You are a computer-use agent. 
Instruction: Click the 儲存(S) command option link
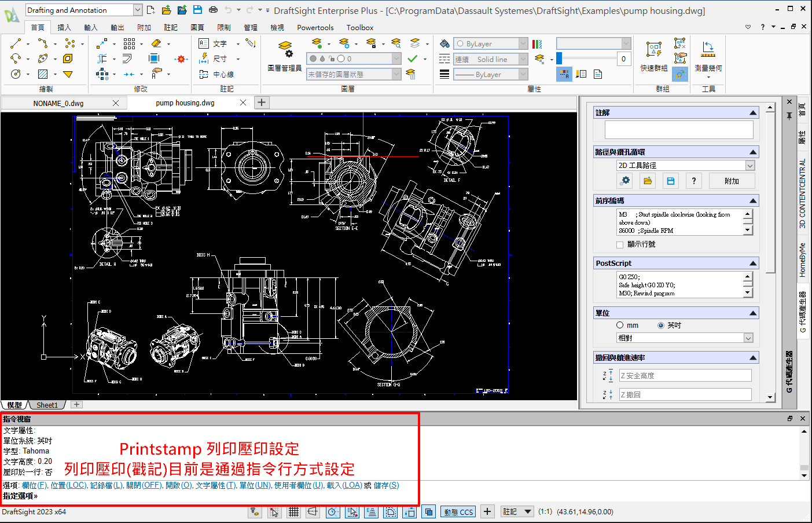pos(386,485)
